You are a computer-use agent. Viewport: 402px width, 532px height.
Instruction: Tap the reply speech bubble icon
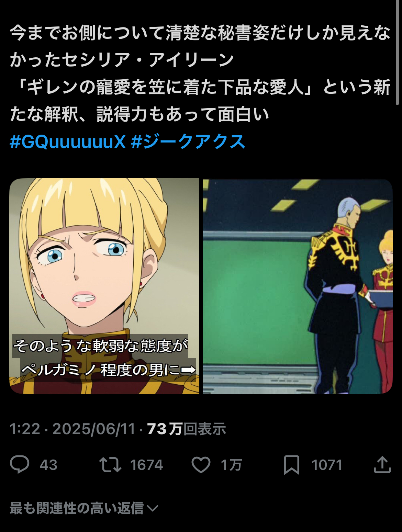click(x=20, y=464)
